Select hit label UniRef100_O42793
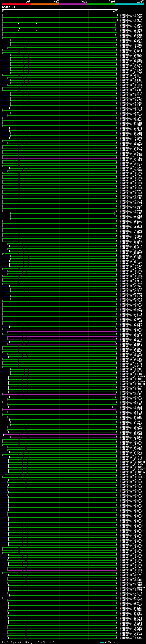Viewport: 146px width, 644px height. (131, 168)
